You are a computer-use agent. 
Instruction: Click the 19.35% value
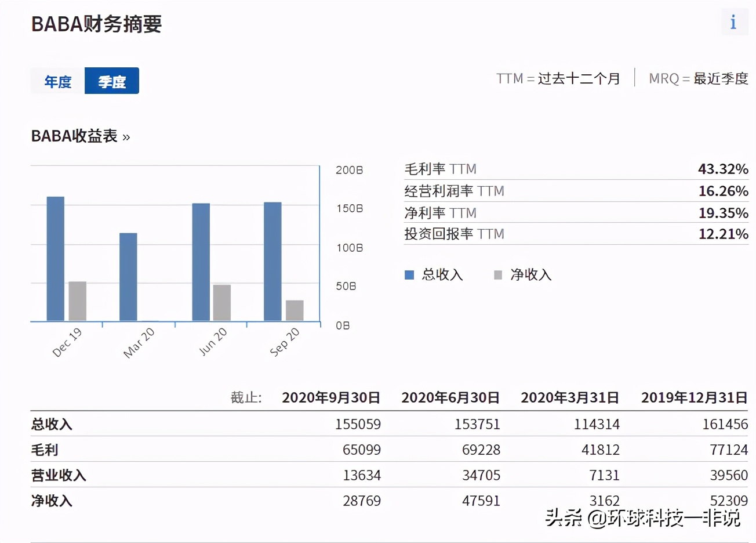pyautogui.click(x=723, y=213)
